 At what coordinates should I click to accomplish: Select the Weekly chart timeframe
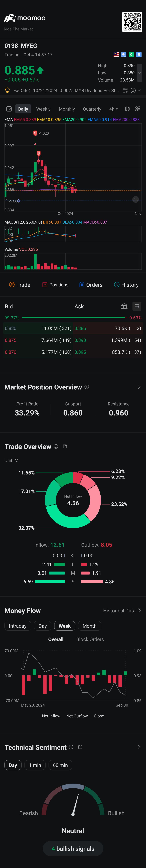[x=43, y=109]
